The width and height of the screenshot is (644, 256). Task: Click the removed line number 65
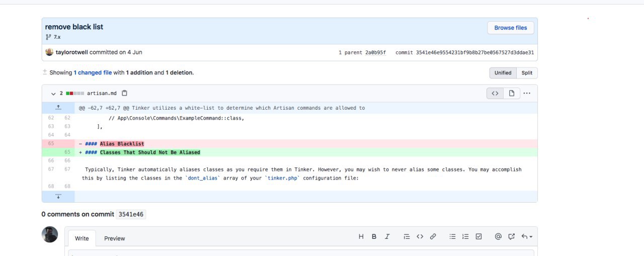[50, 144]
